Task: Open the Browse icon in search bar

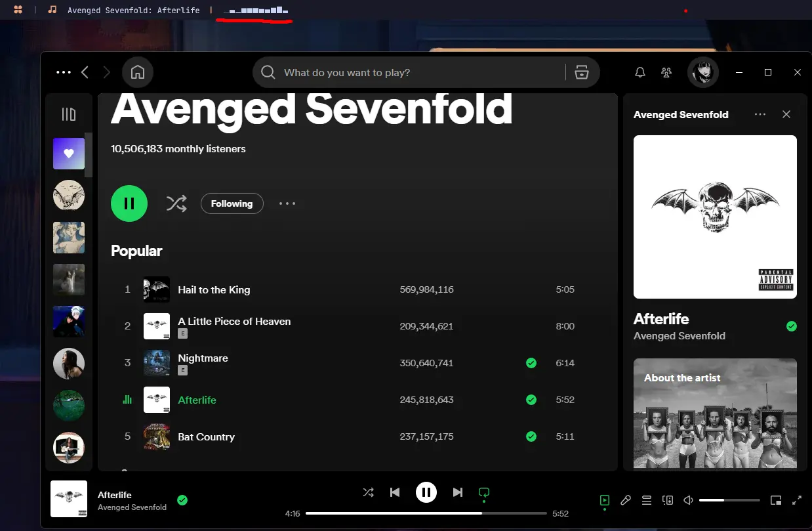Action: (582, 72)
